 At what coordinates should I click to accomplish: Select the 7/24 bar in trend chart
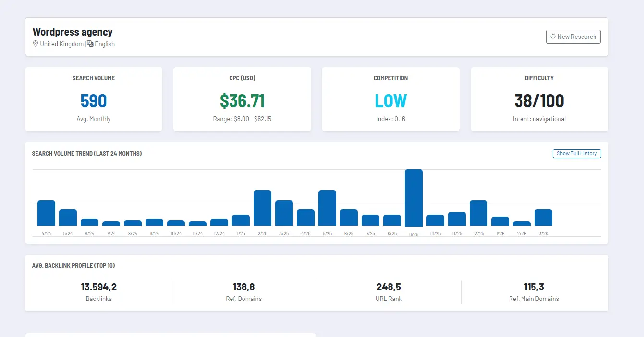(x=111, y=224)
